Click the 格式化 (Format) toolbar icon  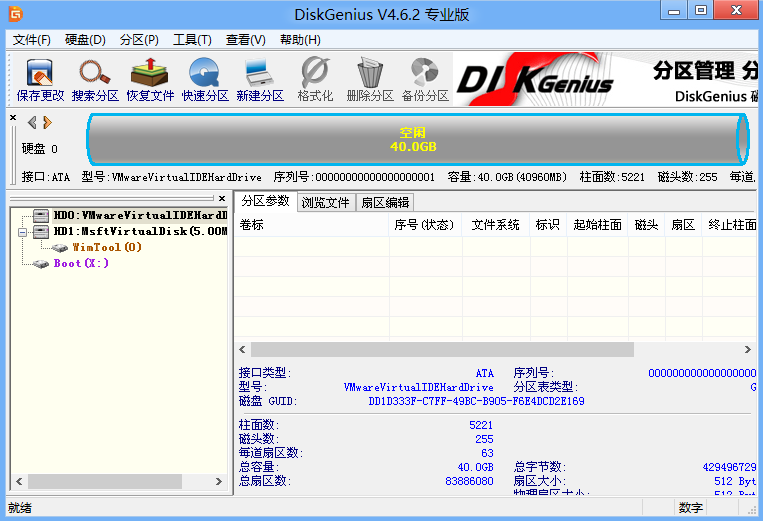(x=315, y=80)
